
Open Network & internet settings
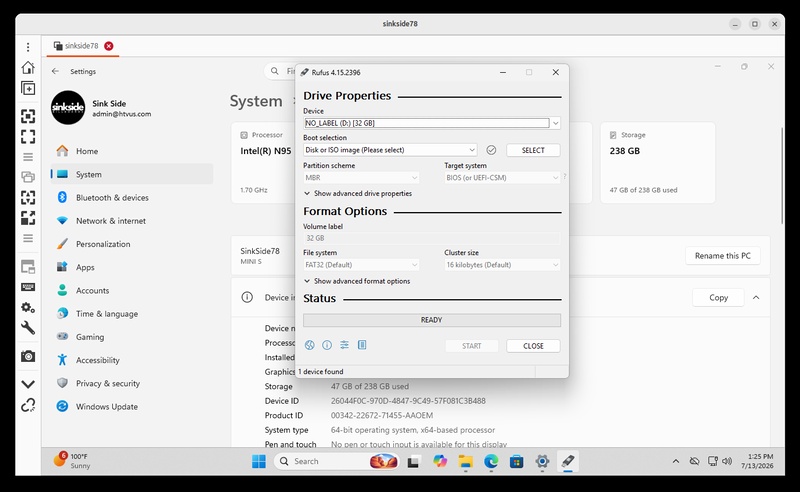pyautogui.click(x=132, y=221)
